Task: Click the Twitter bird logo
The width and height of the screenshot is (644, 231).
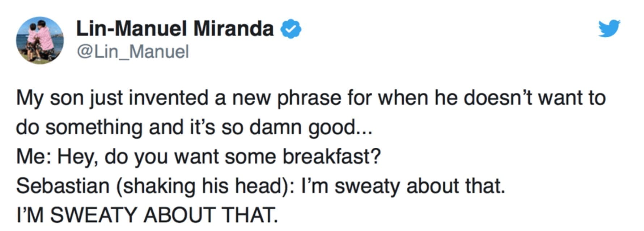Action: point(609,28)
